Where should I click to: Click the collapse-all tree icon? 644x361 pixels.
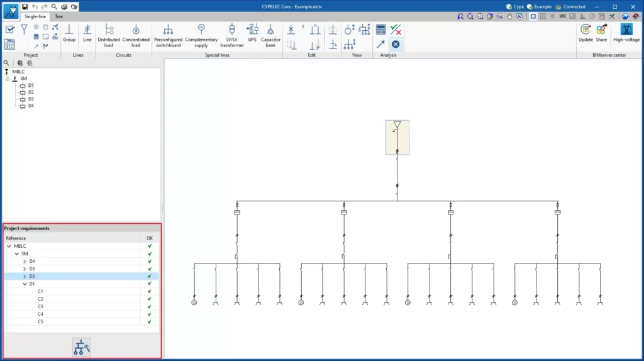click(x=30, y=63)
